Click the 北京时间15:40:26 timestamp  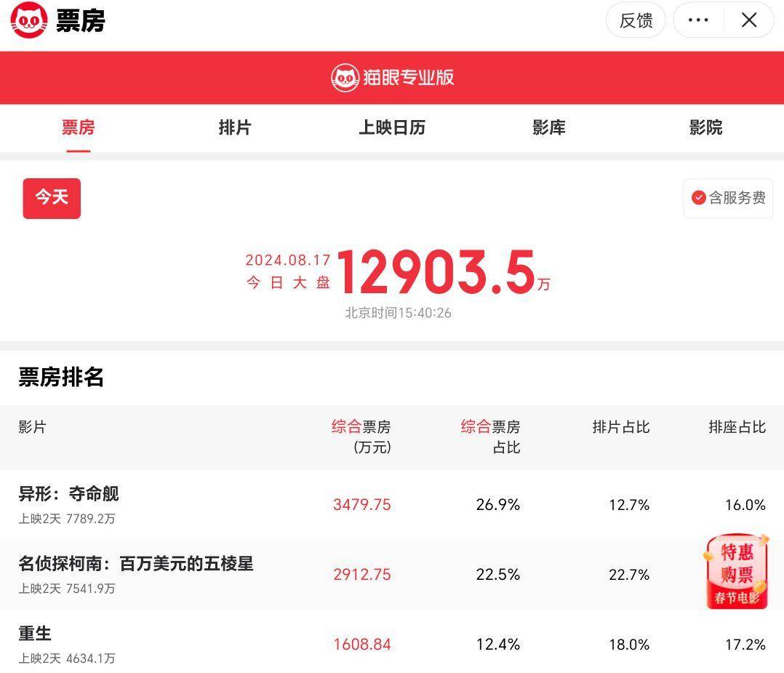(398, 313)
